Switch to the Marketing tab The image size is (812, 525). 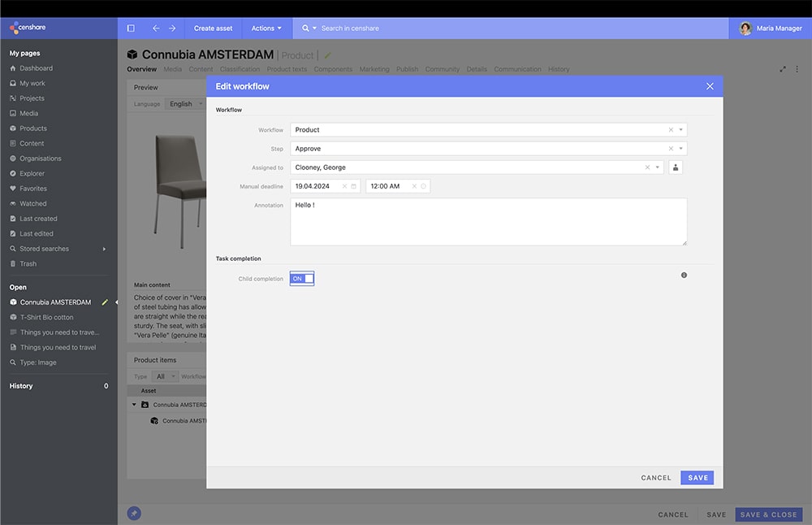[x=374, y=69]
